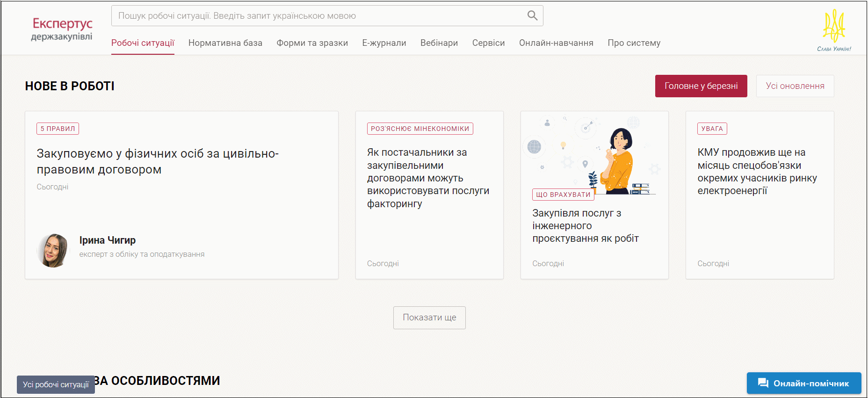
Task: Select the Робочі ситуації tab
Action: click(x=143, y=43)
